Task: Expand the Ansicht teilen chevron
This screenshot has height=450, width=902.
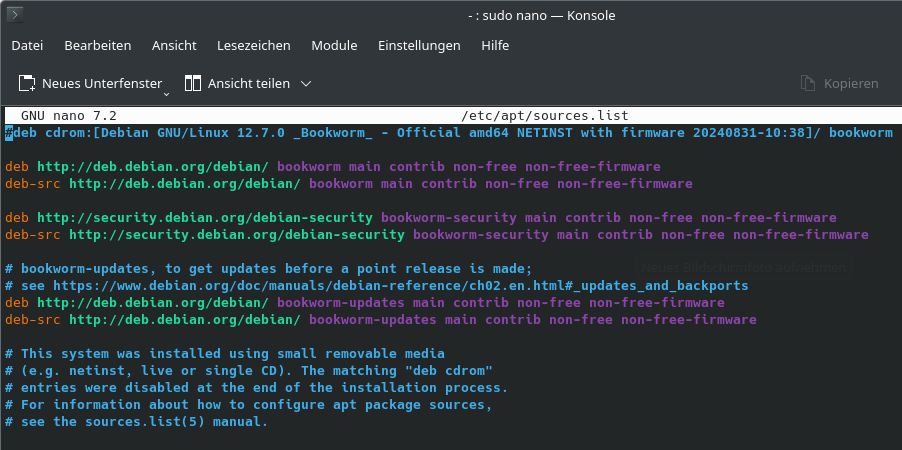Action: [306, 83]
